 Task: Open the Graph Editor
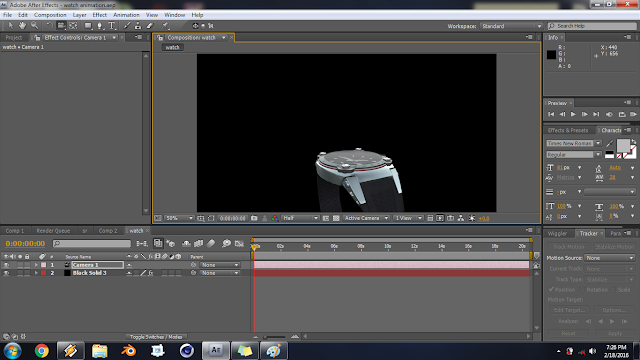pyautogui.click(x=239, y=244)
